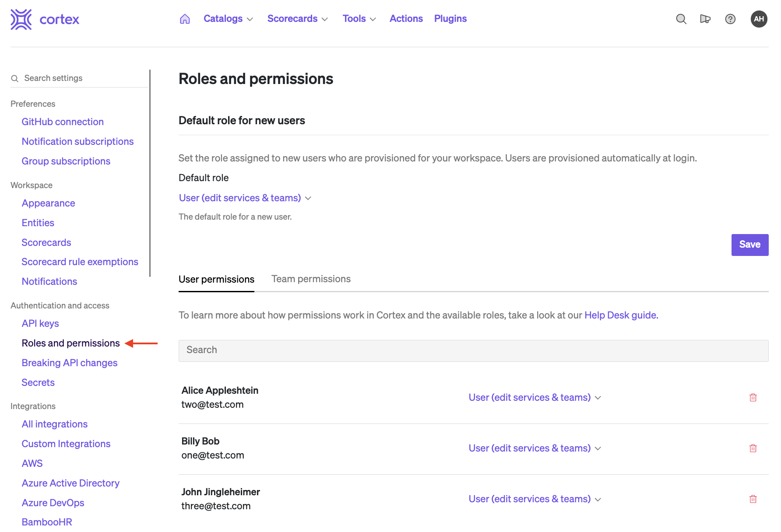Image resolution: width=781 pixels, height=532 pixels.
Task: Change Alice Appleshtein's role dropdown
Action: tap(535, 397)
